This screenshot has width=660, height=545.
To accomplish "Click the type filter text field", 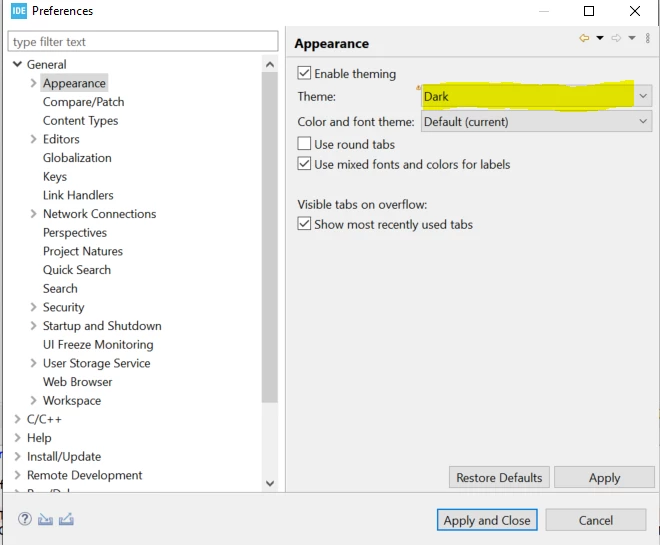I will [x=143, y=42].
